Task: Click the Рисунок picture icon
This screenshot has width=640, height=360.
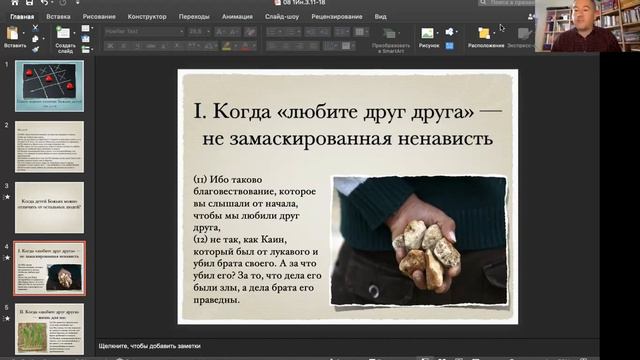Action: [x=427, y=33]
